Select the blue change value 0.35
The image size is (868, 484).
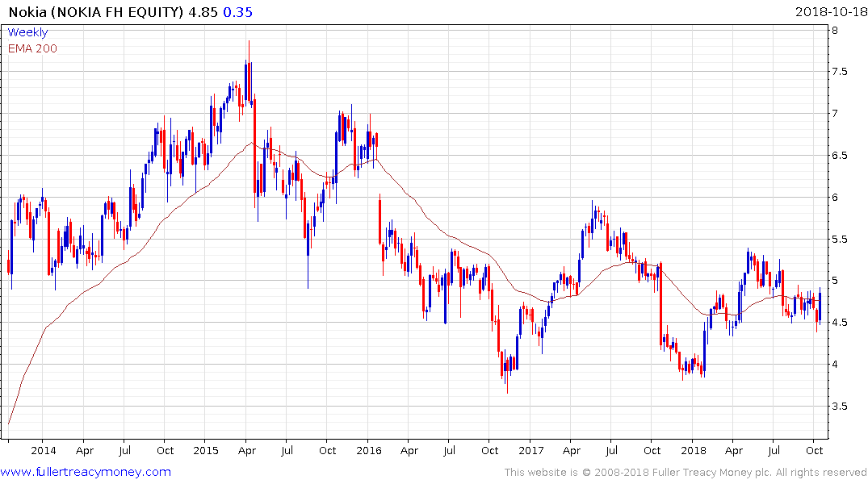(x=238, y=12)
